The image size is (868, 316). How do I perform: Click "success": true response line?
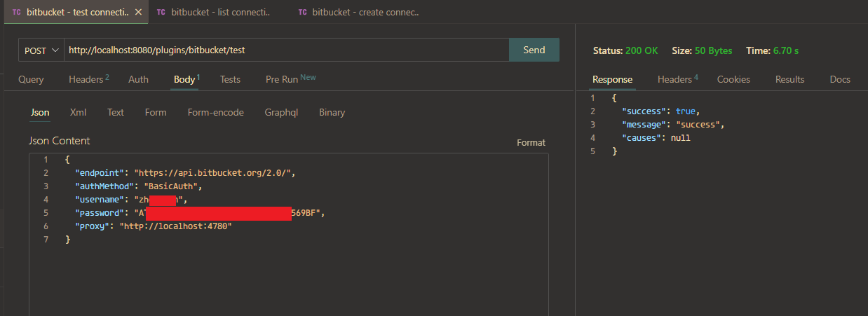pos(661,111)
